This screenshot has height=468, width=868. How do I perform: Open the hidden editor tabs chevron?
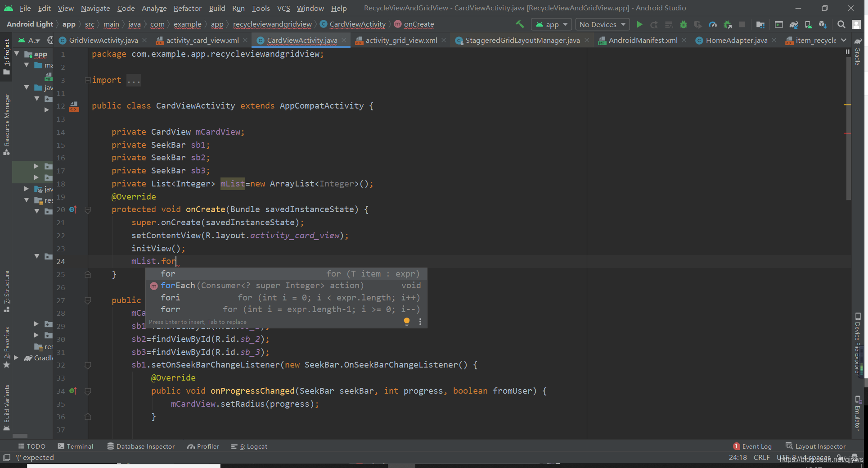tap(844, 40)
